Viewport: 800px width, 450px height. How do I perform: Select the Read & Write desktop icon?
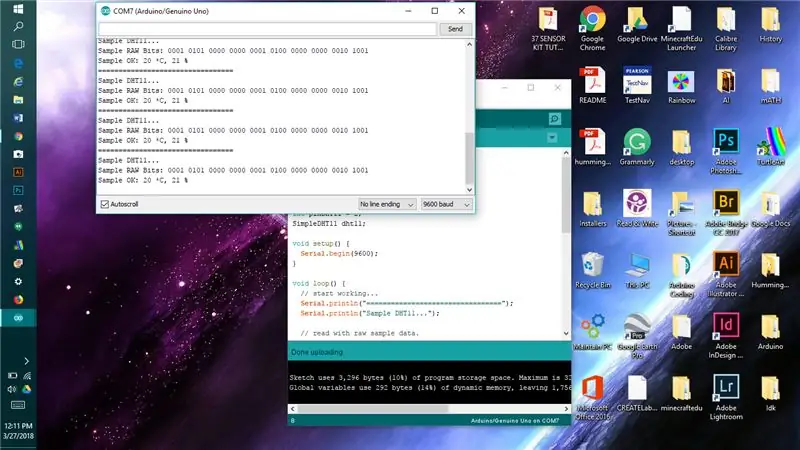[637, 208]
